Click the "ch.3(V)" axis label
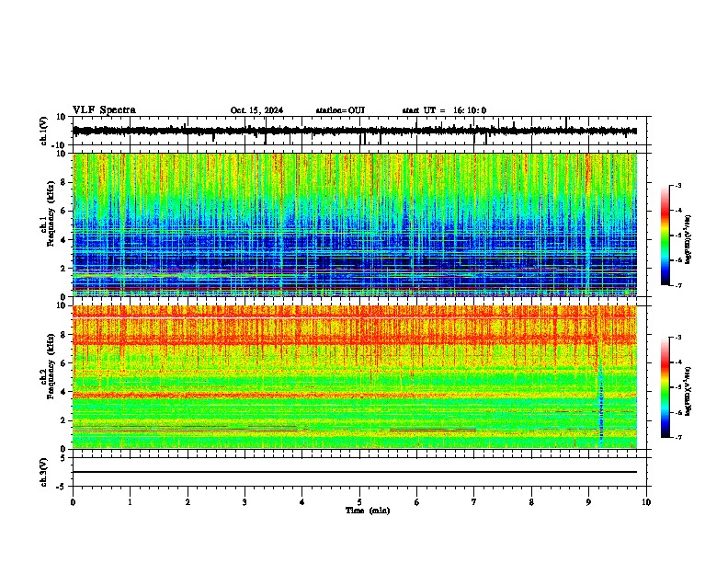The image size is (728, 563). coord(43,472)
